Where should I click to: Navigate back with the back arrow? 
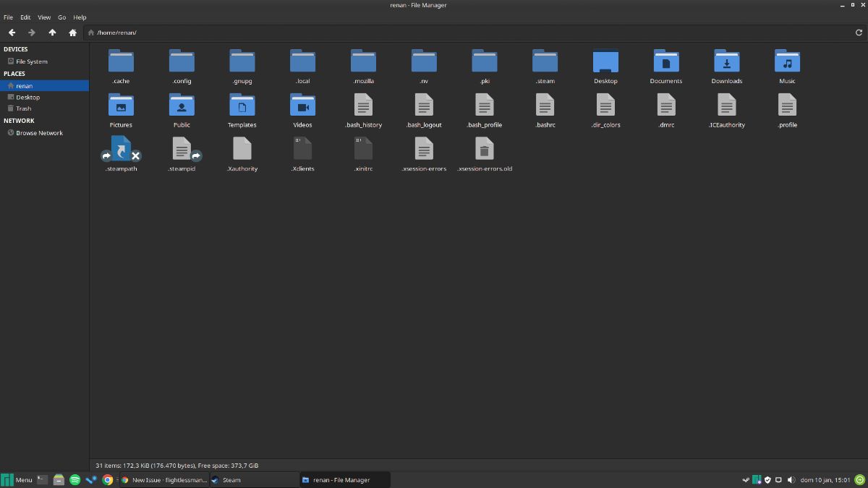coord(12,32)
